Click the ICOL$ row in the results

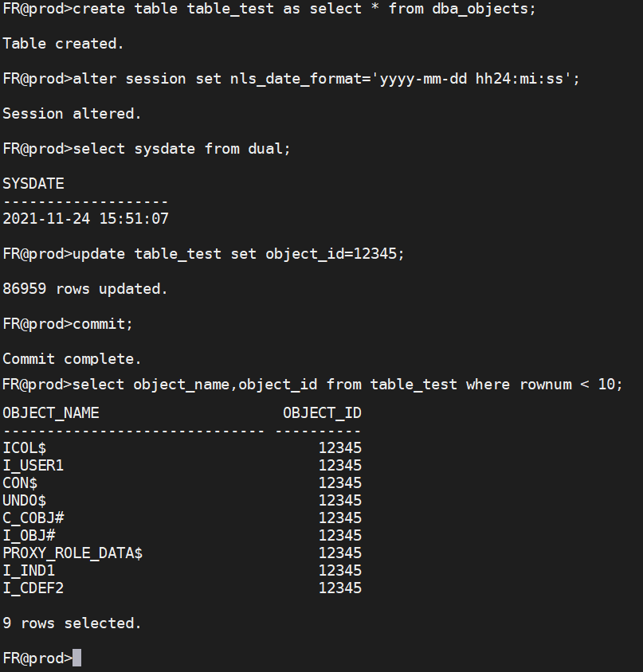(x=25, y=448)
